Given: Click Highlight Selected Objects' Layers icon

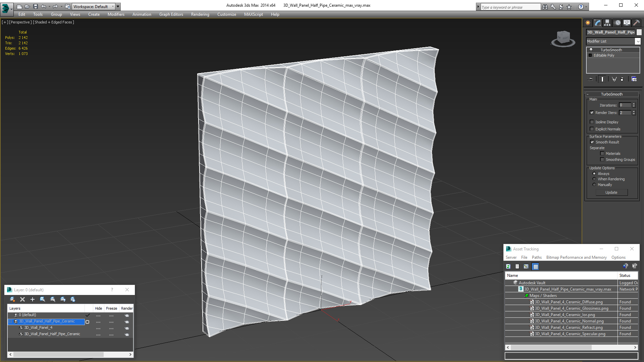Looking at the screenshot, I should [53, 299].
